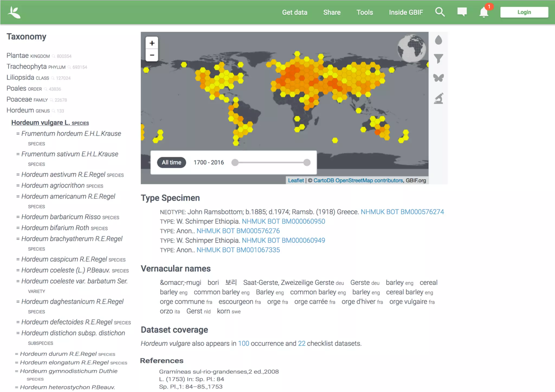Select the water drop map style icon
The width and height of the screenshot is (555, 392).
[438, 40]
